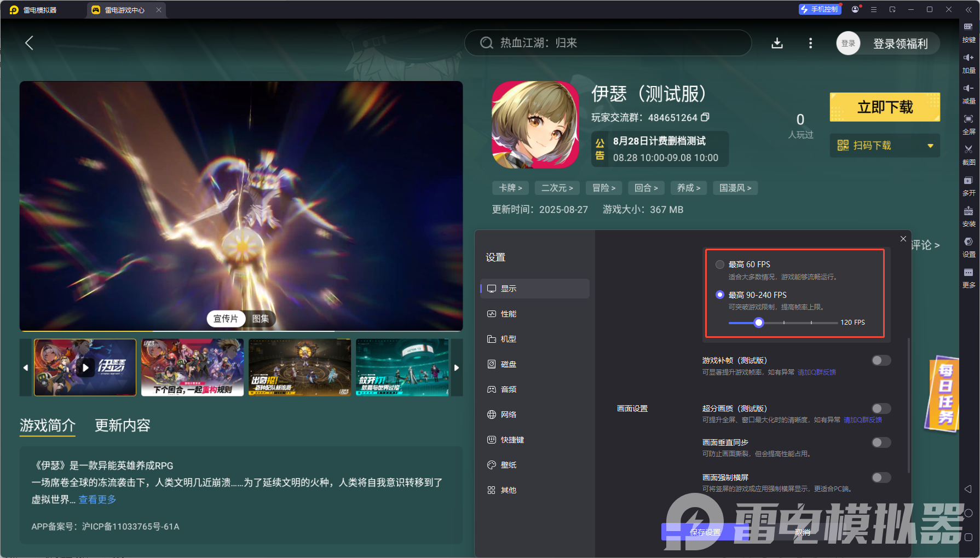Open the 国漫风 tag category
This screenshot has width=980, height=558.
pyautogui.click(x=735, y=188)
